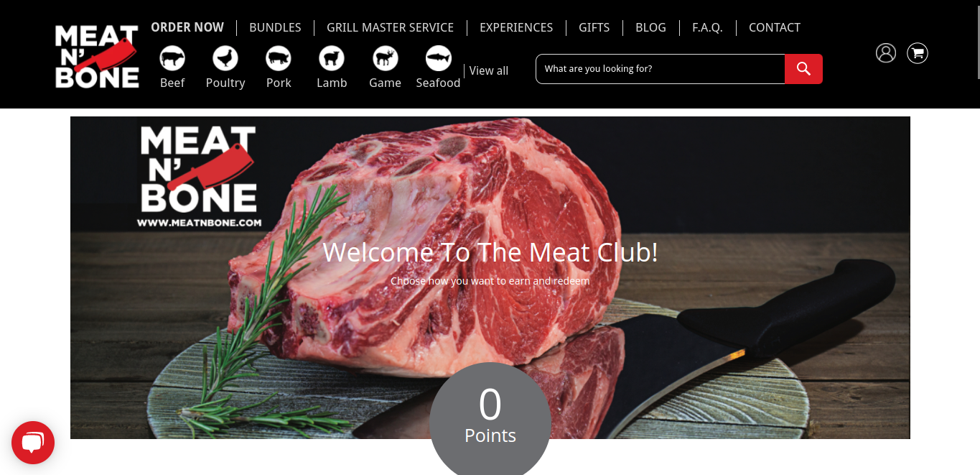Open the red chat bubble widget

tap(33, 442)
